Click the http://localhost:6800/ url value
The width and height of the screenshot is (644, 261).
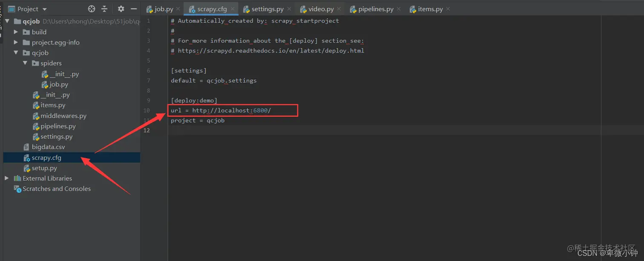click(x=231, y=110)
